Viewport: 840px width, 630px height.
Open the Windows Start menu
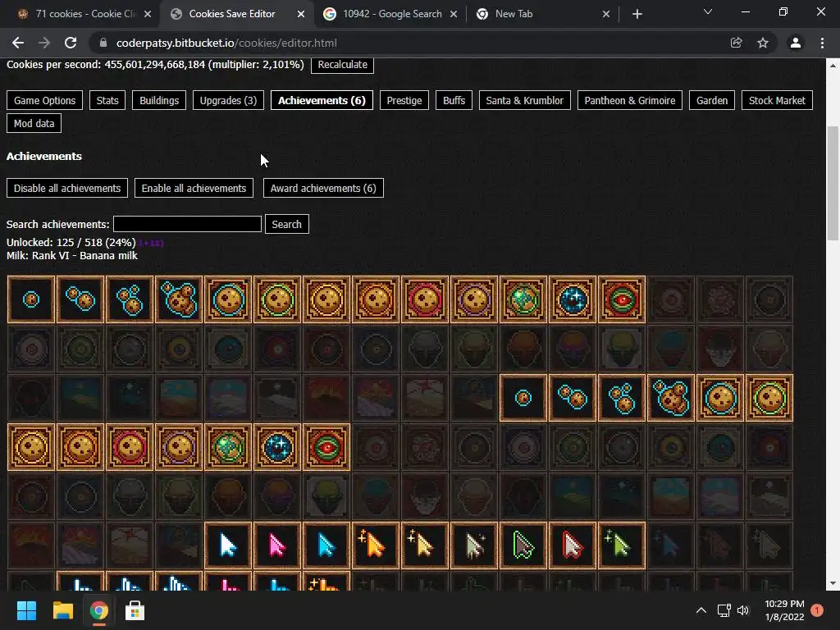pyautogui.click(x=27, y=610)
